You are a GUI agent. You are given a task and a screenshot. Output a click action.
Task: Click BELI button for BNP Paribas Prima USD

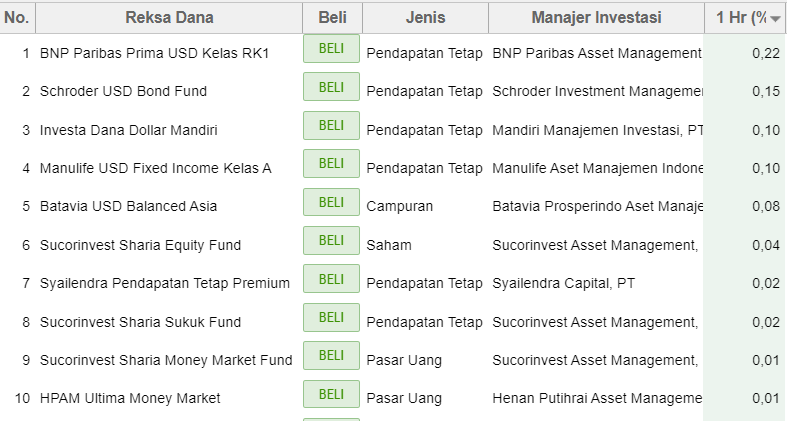(331, 49)
